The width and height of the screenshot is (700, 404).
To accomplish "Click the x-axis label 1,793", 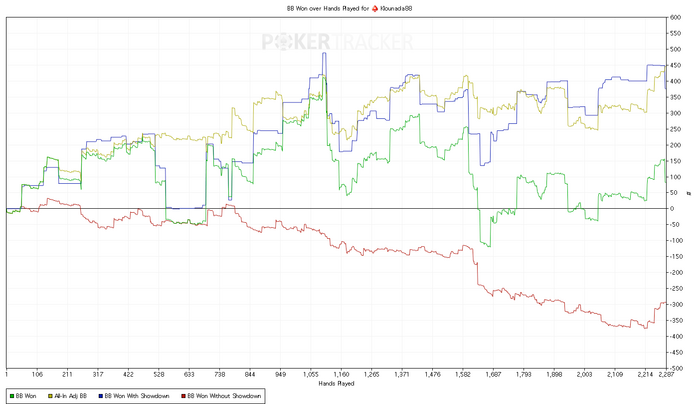I will point(524,375).
